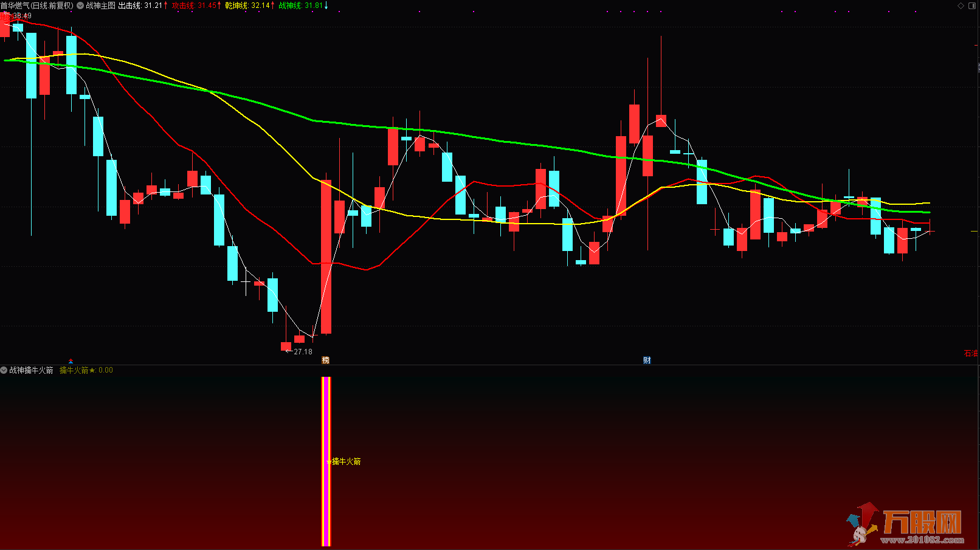
Task: Click the 战神擒牛火箭 sub-indicator name
Action: click(x=31, y=370)
